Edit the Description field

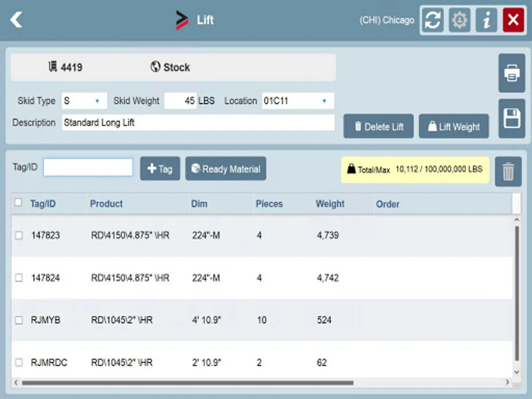pos(198,123)
